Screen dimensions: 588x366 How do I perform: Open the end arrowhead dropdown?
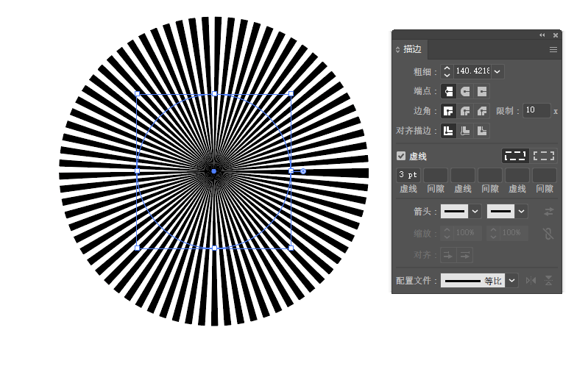point(521,212)
